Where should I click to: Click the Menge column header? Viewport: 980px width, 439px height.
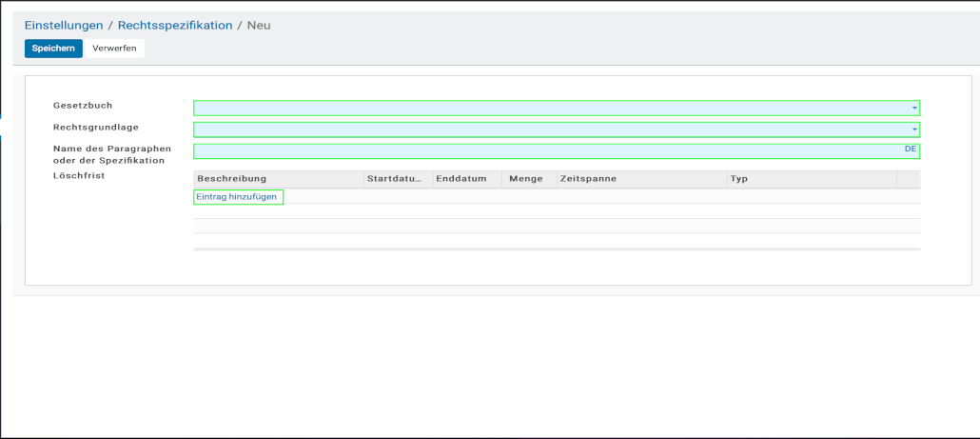(526, 179)
